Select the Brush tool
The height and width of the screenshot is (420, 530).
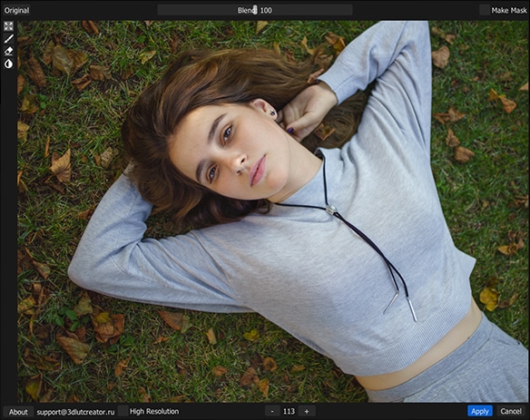click(8, 39)
